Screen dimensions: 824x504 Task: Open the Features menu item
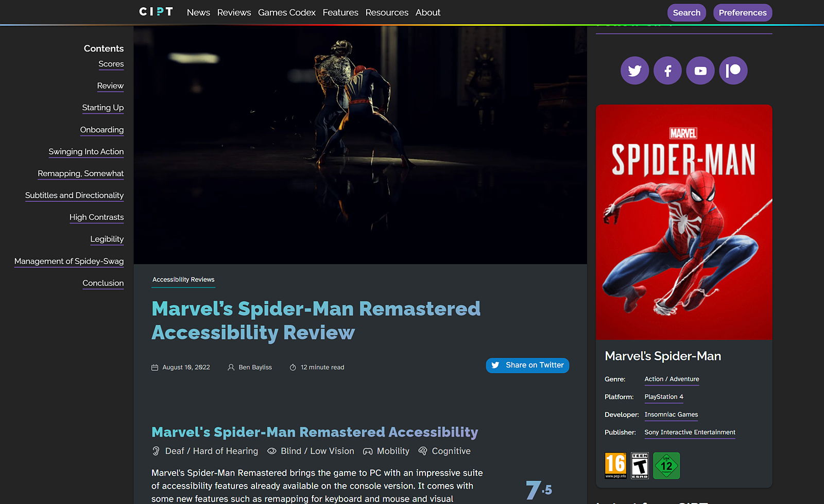pos(340,12)
